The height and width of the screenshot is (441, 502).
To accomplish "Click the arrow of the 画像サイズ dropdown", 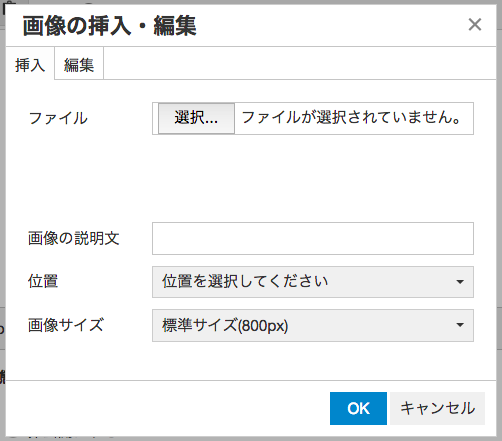I will click(x=460, y=325).
